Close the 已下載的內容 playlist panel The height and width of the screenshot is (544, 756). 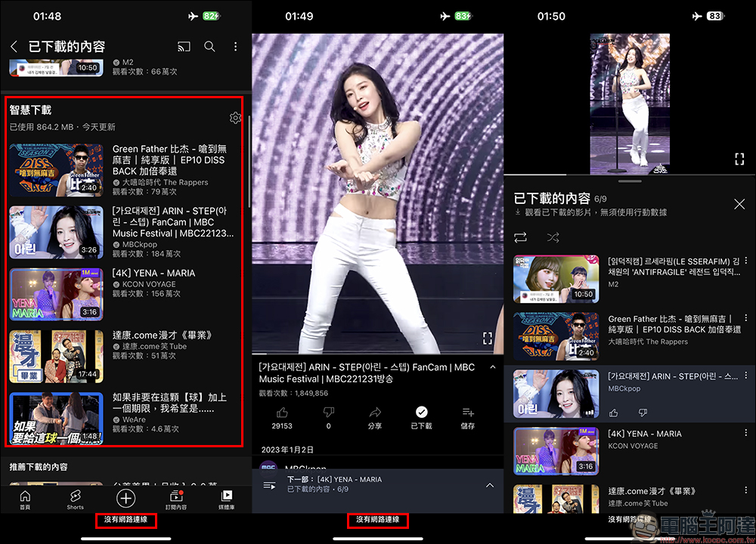pyautogui.click(x=739, y=204)
